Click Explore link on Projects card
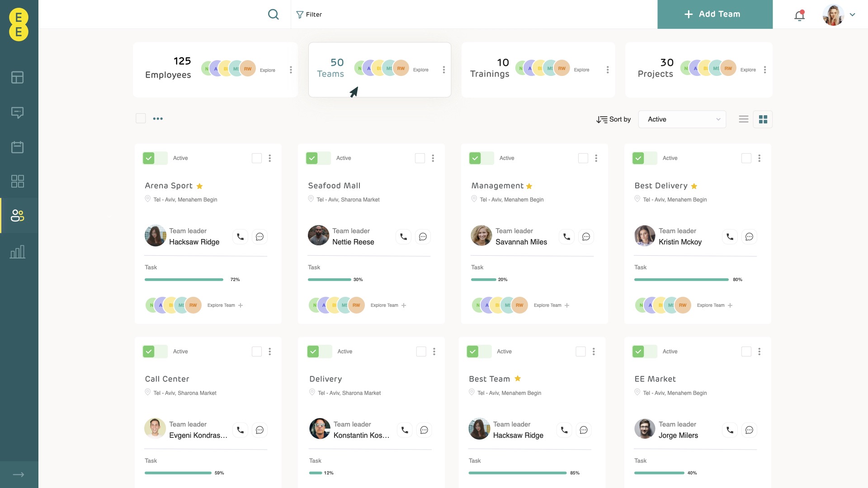The width and height of the screenshot is (868, 488). 748,70
